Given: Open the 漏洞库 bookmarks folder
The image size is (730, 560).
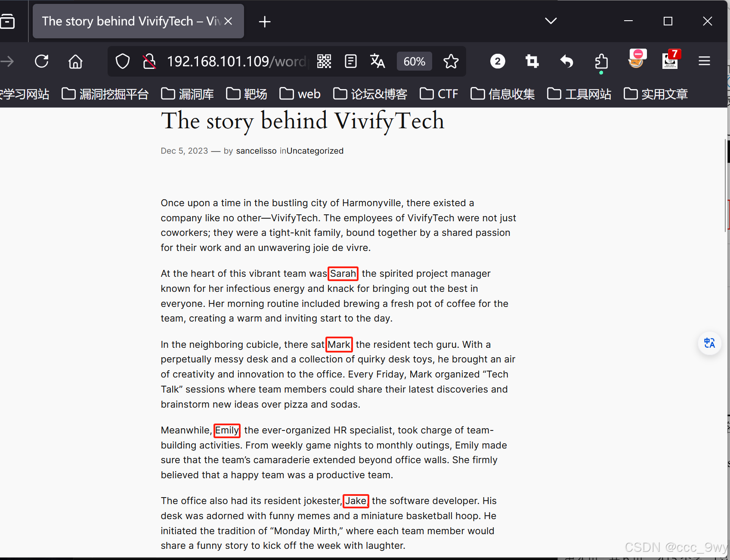Looking at the screenshot, I should point(187,93).
